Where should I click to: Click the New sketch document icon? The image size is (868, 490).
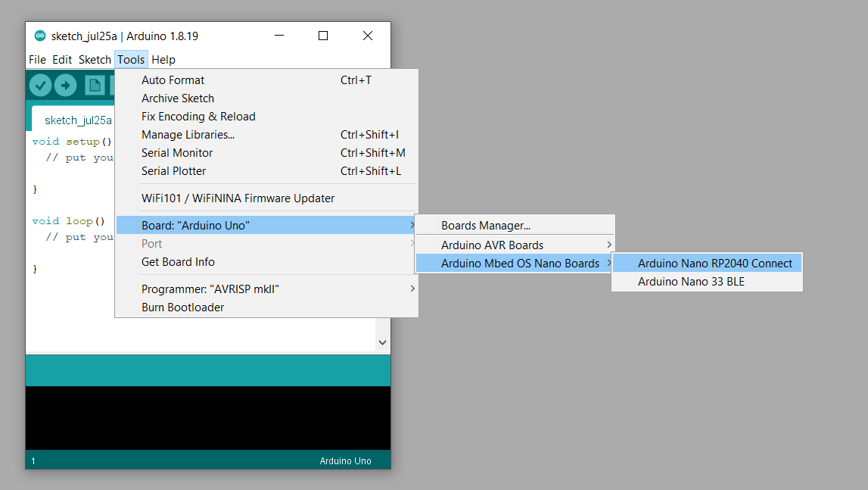pos(95,86)
